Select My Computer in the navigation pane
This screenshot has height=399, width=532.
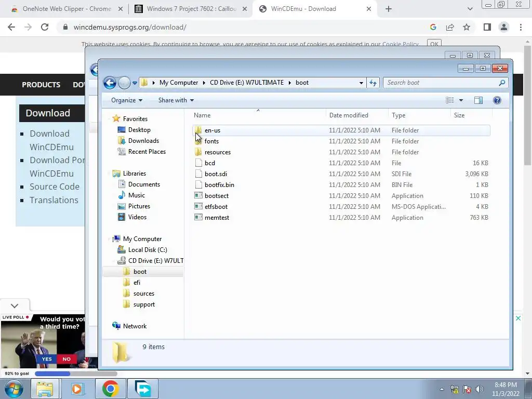click(x=142, y=239)
